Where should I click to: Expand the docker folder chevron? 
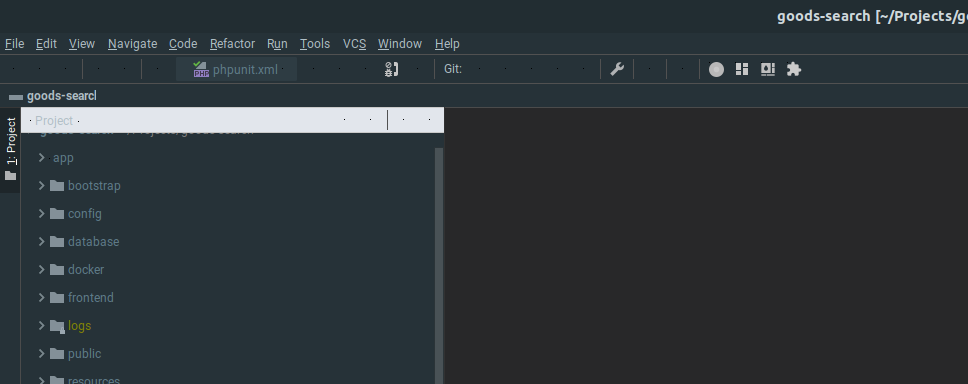click(x=41, y=269)
